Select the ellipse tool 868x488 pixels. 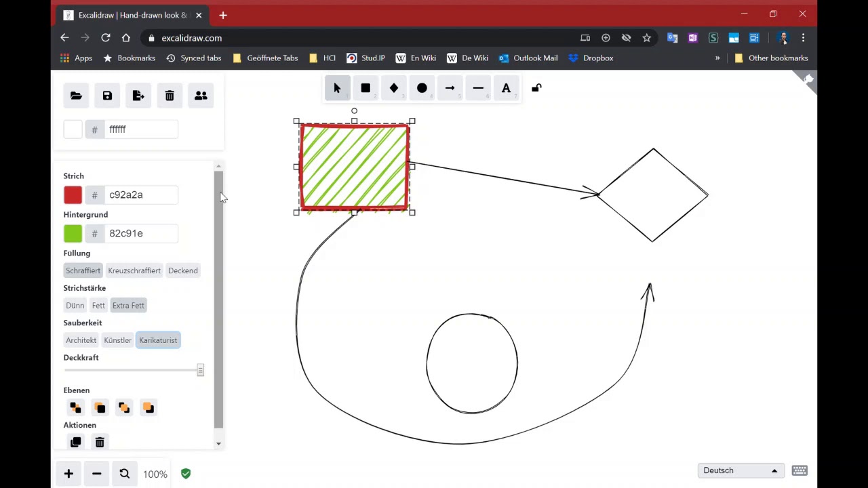click(x=422, y=88)
